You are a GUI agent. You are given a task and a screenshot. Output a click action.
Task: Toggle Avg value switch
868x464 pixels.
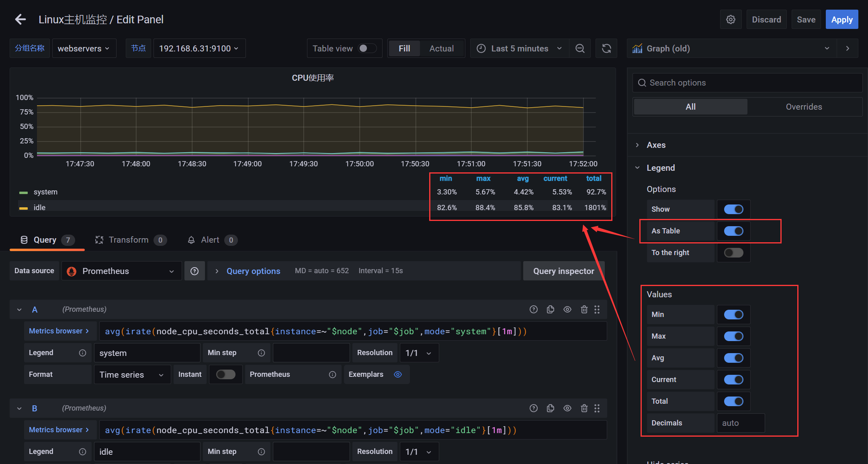click(733, 358)
